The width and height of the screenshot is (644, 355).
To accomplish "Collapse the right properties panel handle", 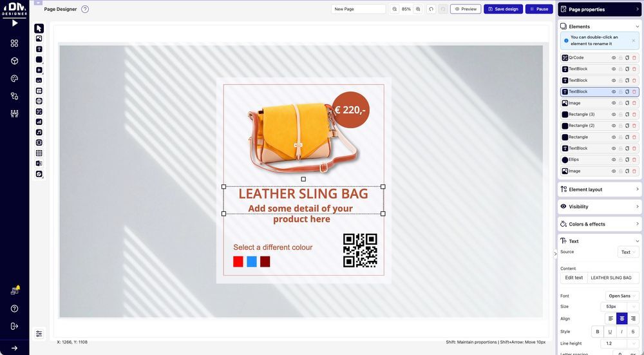I will [x=555, y=254].
